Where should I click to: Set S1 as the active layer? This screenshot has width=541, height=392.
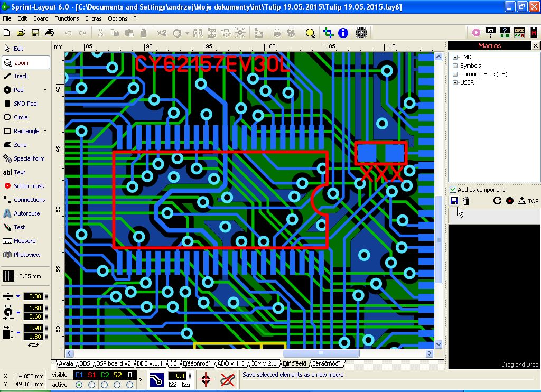coord(92,385)
